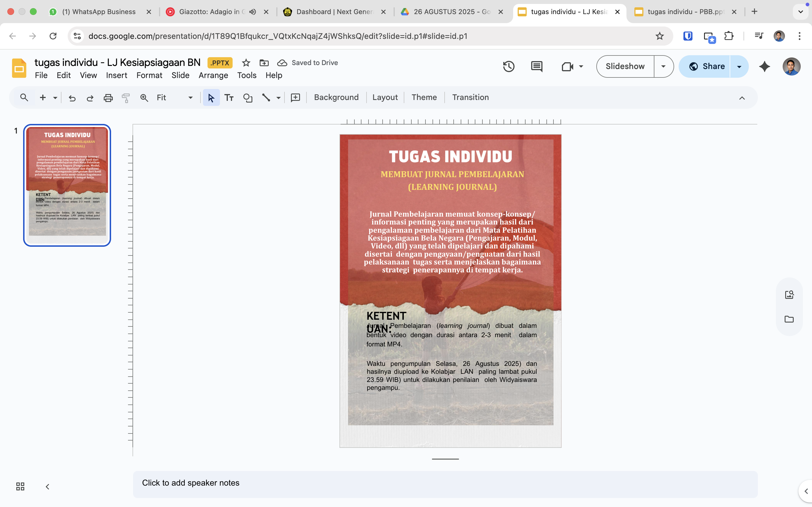
Task: Collapse the filmstrip panel arrow
Action: 47,486
